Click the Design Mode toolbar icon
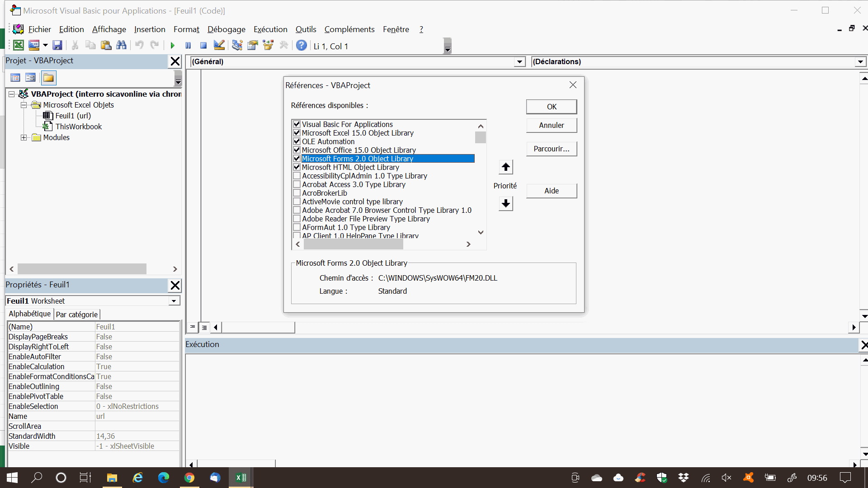The height and width of the screenshot is (488, 868). [219, 46]
